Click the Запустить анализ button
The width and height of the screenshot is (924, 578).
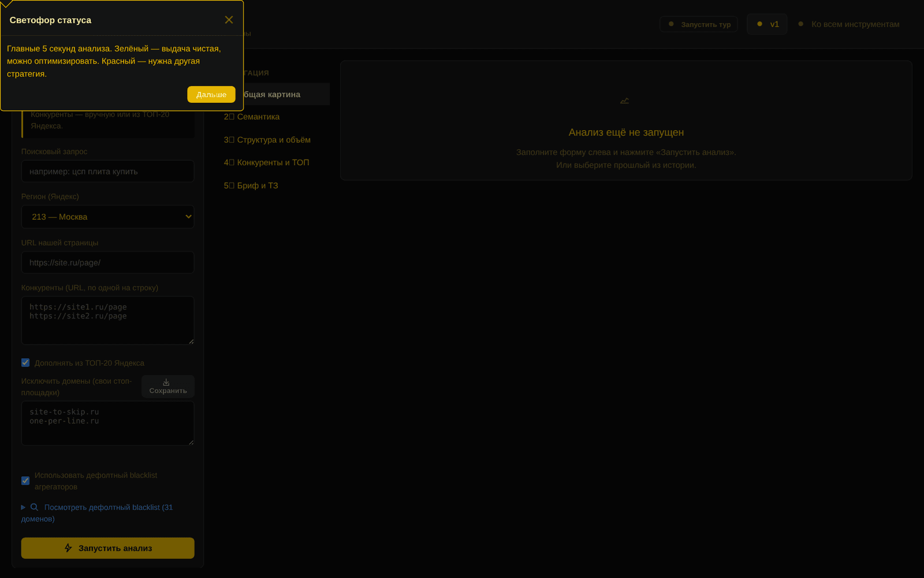[108, 548]
